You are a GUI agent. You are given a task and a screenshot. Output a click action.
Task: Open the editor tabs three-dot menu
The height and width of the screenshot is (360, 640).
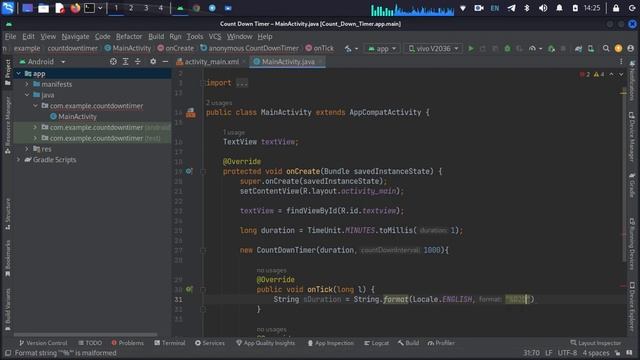[621, 62]
